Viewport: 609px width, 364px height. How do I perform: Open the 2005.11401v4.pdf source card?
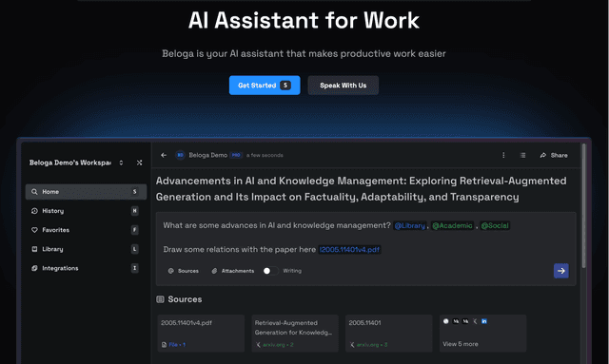coord(201,334)
